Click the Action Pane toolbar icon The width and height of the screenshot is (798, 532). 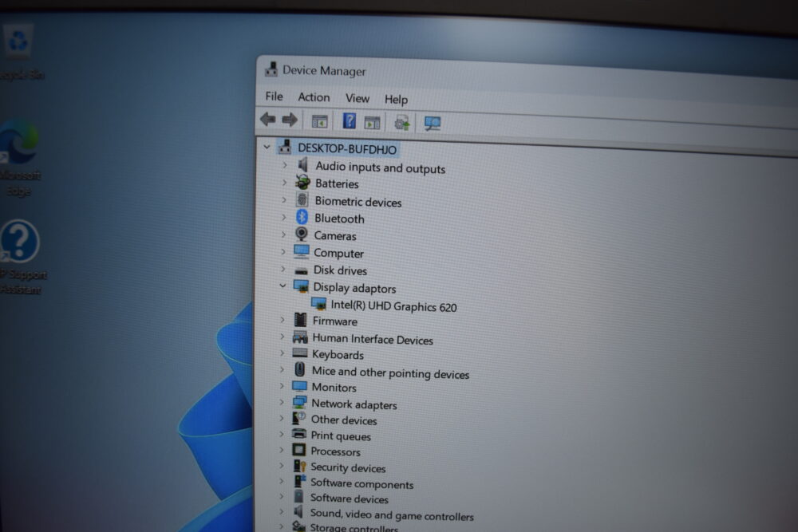[372, 123]
